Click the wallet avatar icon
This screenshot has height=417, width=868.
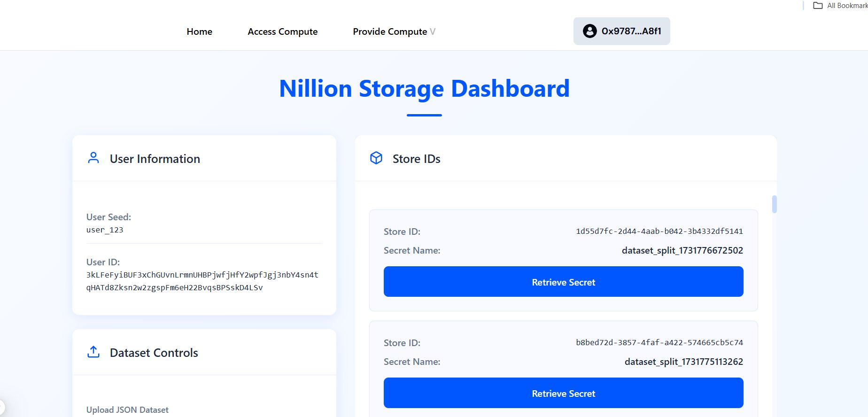point(589,31)
